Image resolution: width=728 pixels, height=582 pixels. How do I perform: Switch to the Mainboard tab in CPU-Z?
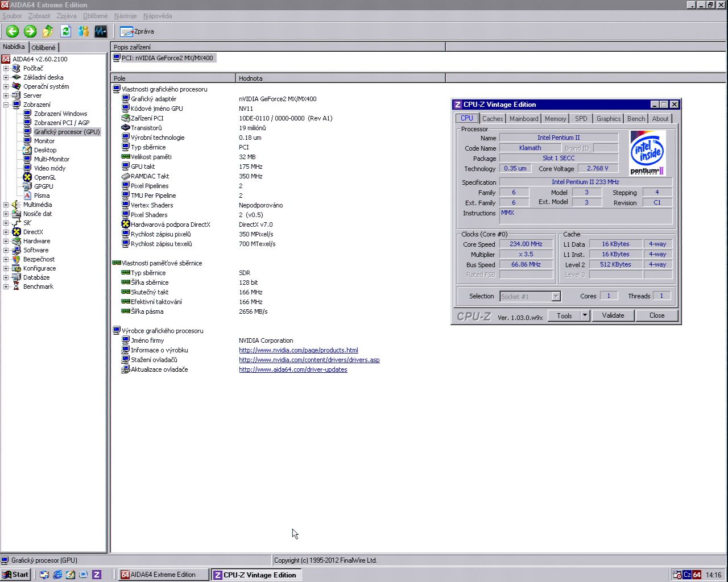(523, 119)
